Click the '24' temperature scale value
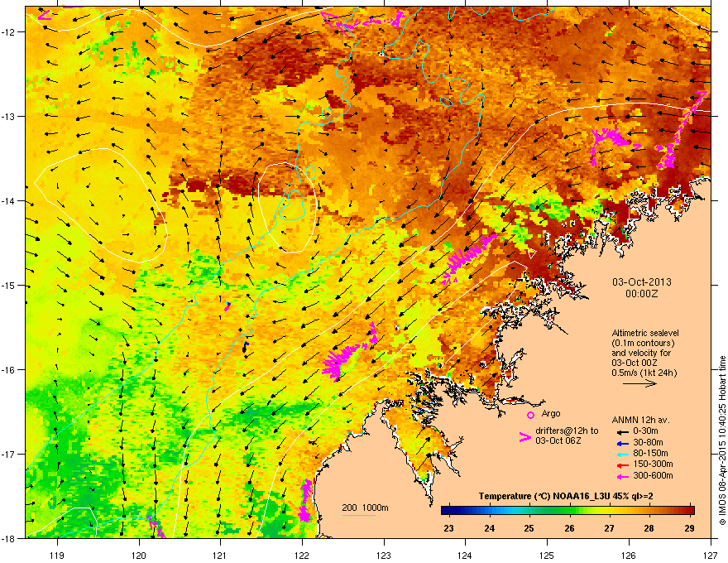 pyautogui.click(x=489, y=528)
